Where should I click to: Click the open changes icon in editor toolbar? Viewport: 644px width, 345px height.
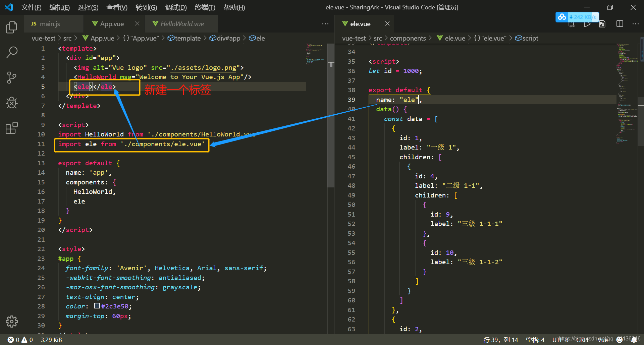point(572,24)
